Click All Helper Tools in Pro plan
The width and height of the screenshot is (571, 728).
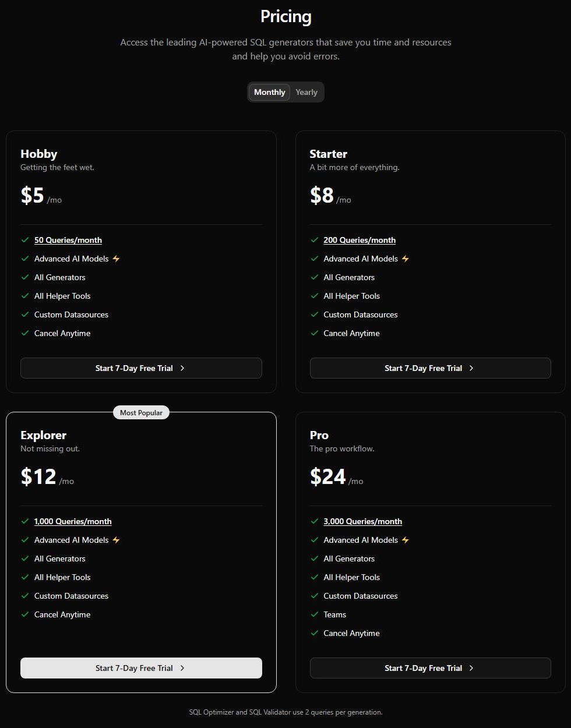click(352, 577)
